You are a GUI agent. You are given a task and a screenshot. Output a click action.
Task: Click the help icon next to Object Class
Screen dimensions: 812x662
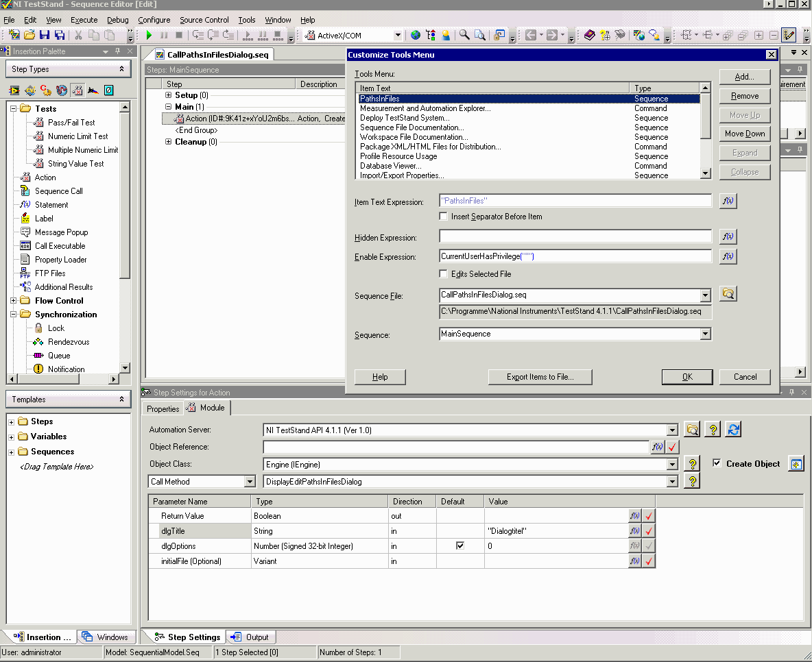point(693,464)
